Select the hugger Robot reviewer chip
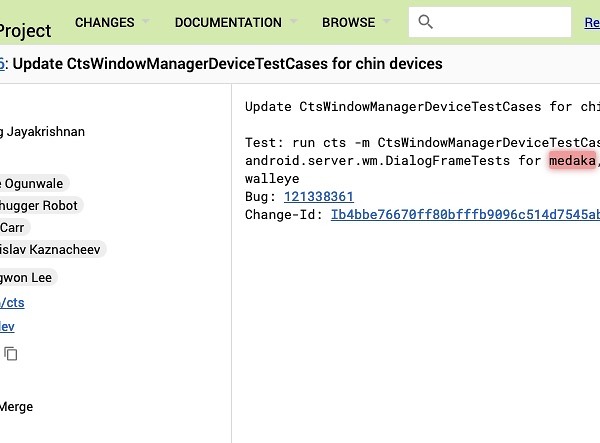Image resolution: width=600 pixels, height=443 pixels. click(x=40, y=205)
